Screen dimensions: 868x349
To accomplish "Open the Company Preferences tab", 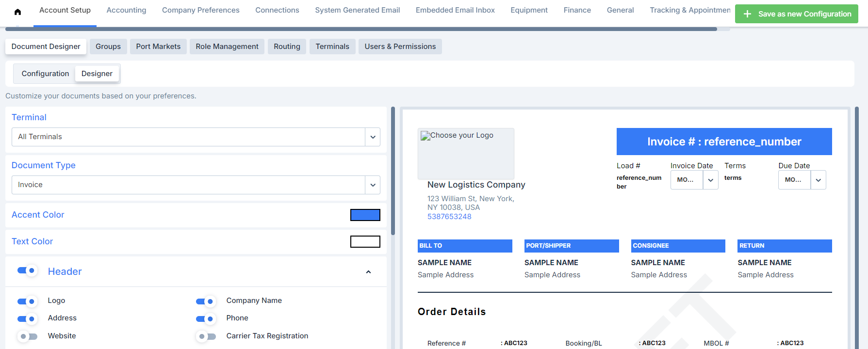I will tap(201, 10).
